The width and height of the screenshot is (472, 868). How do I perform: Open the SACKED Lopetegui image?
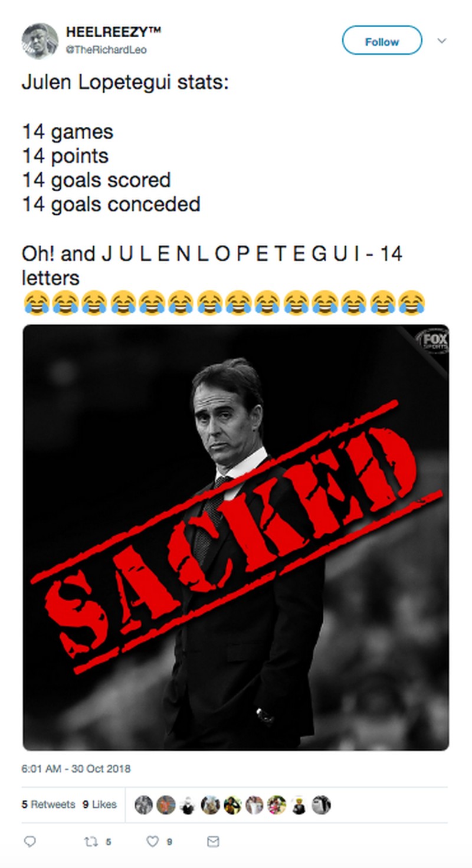click(236, 538)
